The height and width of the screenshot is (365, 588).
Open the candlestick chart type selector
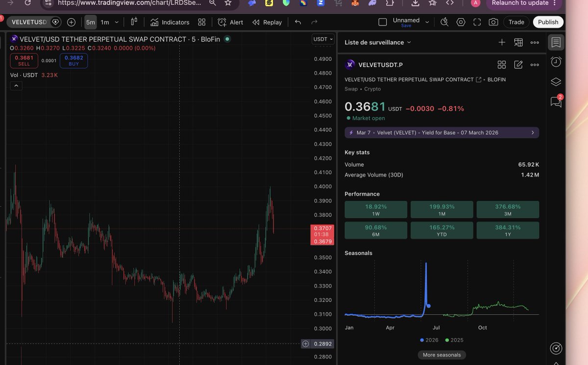tap(134, 22)
